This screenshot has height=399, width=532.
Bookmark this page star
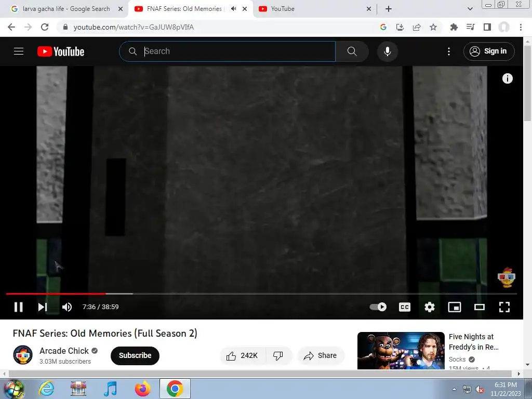point(433,27)
